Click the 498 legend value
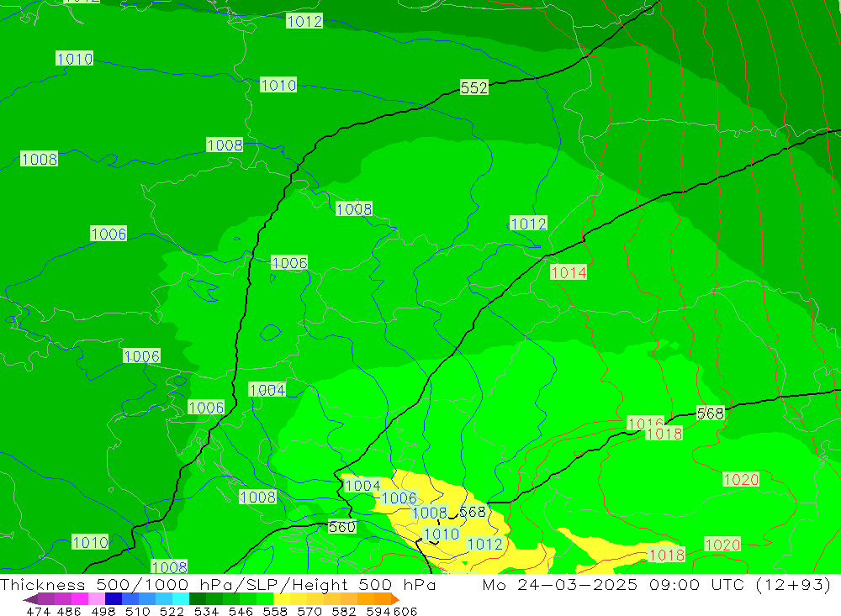The width and height of the screenshot is (841, 616). [x=103, y=611]
